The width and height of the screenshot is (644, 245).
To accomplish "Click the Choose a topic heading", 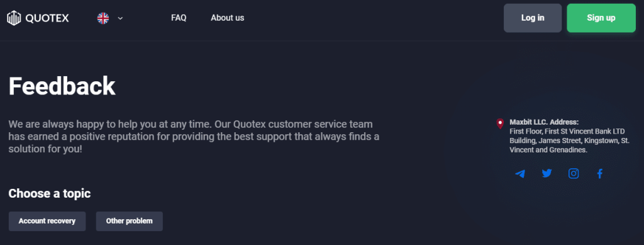I will point(50,193).
